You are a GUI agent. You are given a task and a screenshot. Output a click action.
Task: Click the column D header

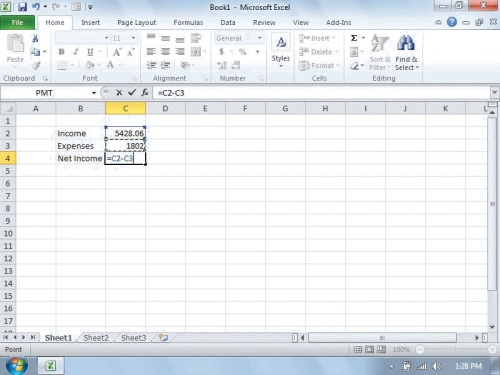165,108
